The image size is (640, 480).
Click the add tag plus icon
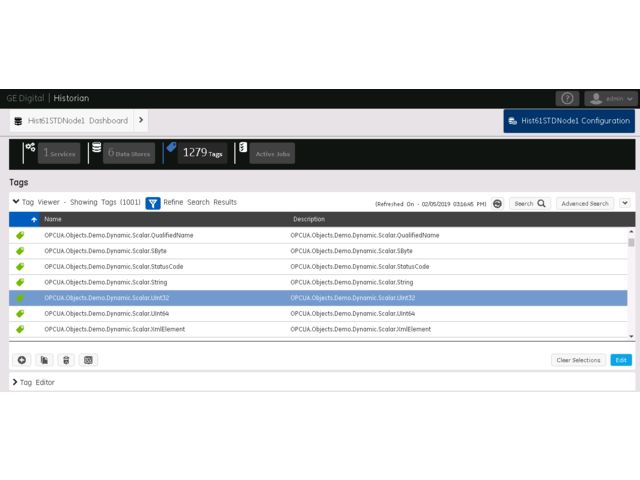coord(22,360)
